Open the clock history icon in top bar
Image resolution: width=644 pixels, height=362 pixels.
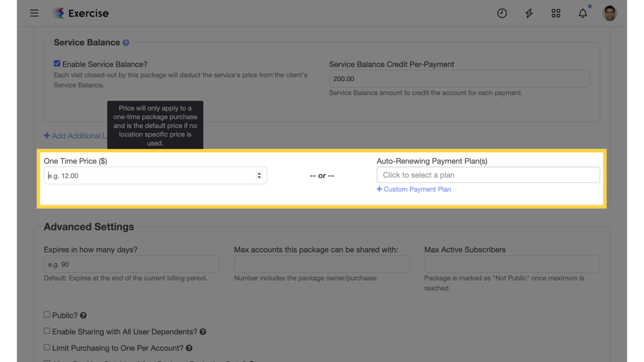[502, 13]
